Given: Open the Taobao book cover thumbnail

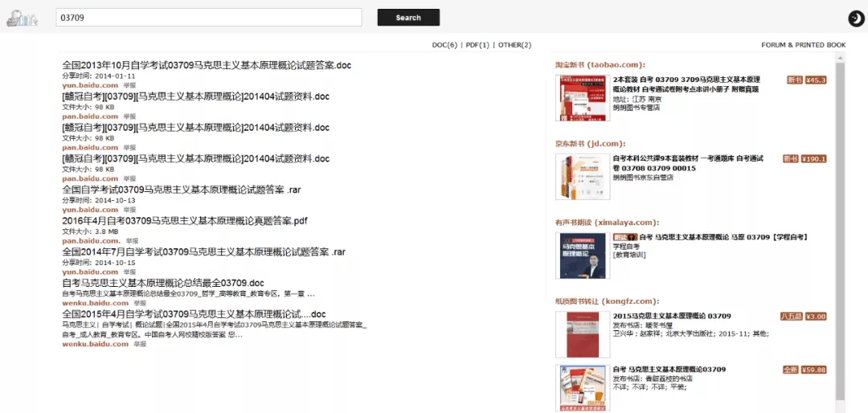Looking at the screenshot, I should click(x=583, y=97).
